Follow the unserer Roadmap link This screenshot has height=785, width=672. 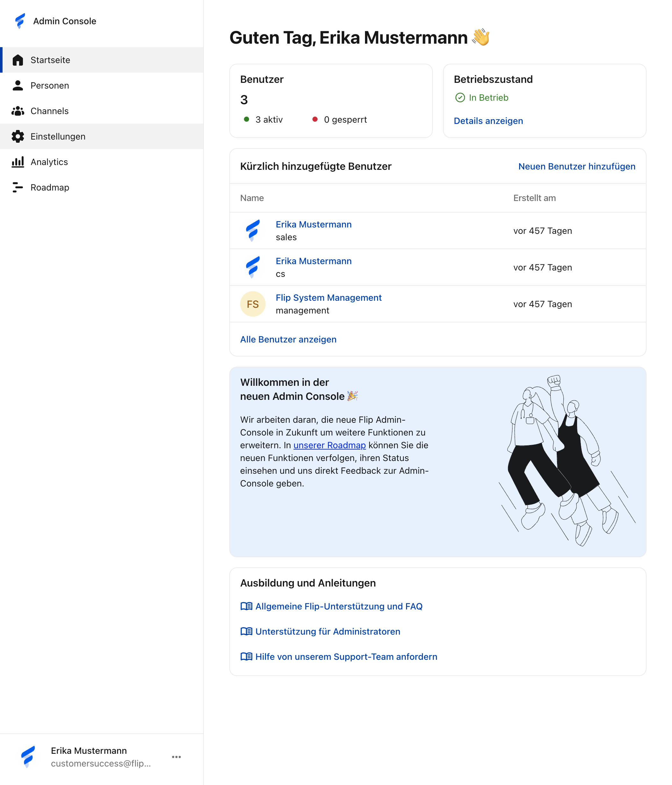pyautogui.click(x=330, y=445)
